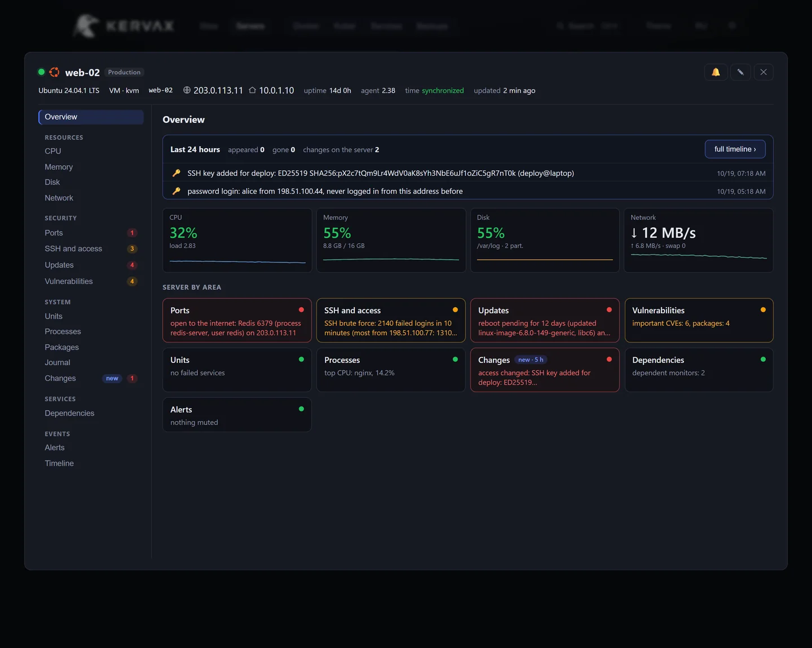Open the CPU 32% metric card
This screenshot has width=812, height=648.
[237, 241]
